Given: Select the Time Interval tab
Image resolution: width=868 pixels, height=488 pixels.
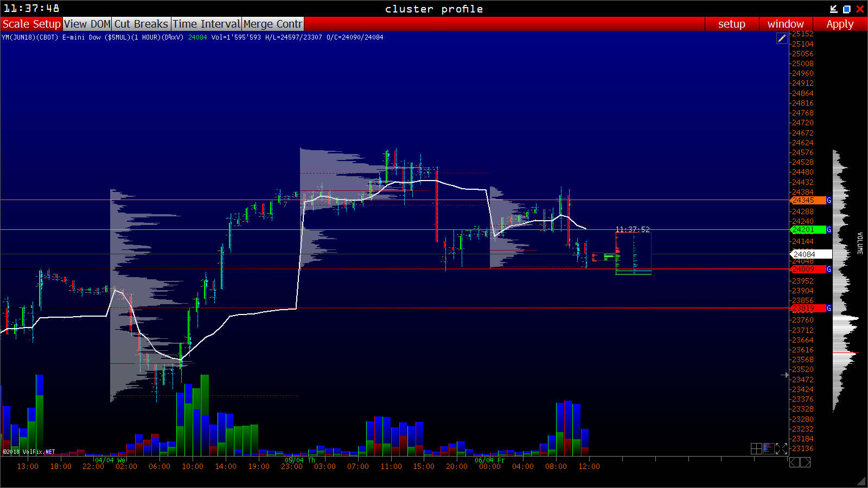Looking at the screenshot, I should tap(206, 24).
